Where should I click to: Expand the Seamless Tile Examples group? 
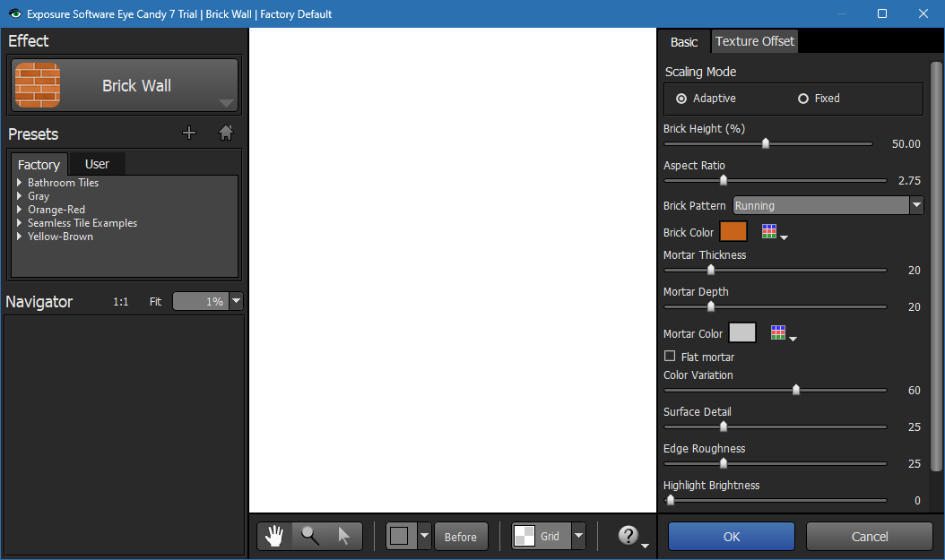[20, 223]
